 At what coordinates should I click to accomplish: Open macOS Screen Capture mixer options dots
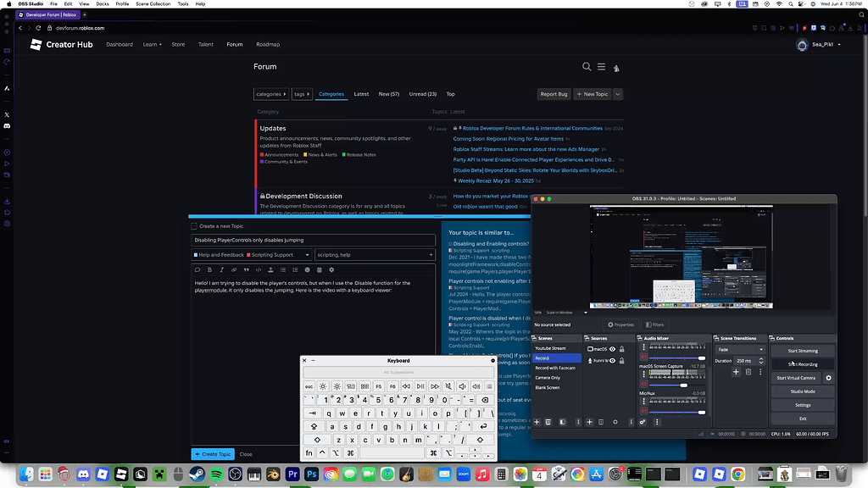pyautogui.click(x=643, y=374)
